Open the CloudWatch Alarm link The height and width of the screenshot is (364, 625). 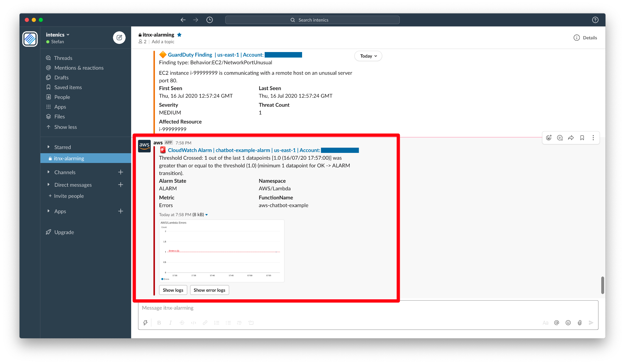coord(190,150)
